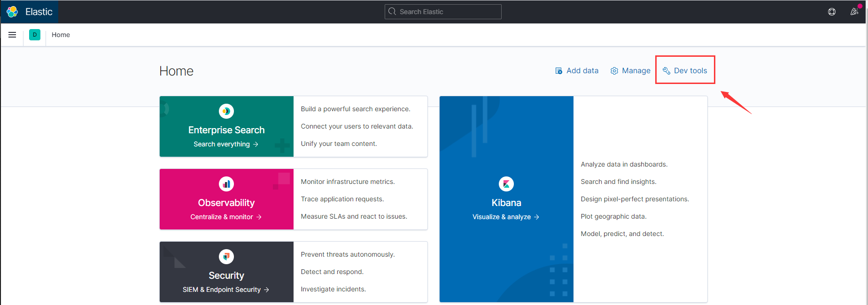The width and height of the screenshot is (868, 305).
Task: Click the Kibana logo icon
Action: coord(506,184)
